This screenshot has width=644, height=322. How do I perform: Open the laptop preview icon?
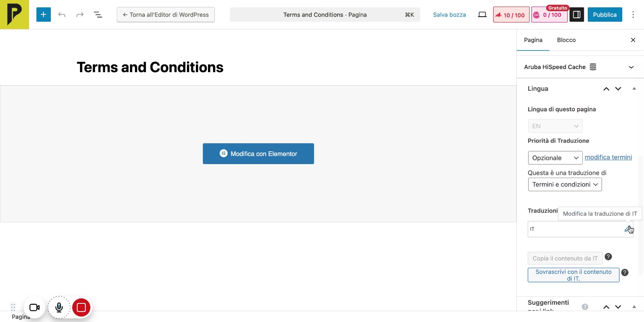(482, 15)
